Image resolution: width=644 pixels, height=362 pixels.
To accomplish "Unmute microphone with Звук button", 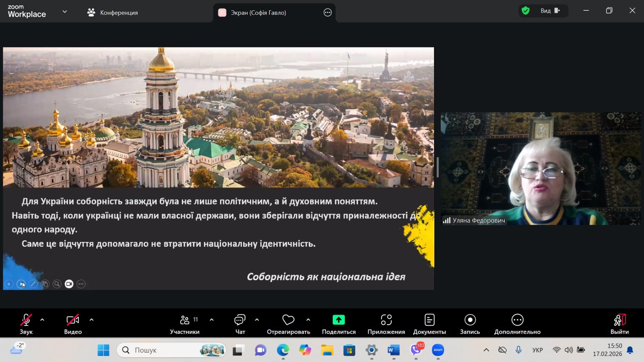I will [26, 324].
